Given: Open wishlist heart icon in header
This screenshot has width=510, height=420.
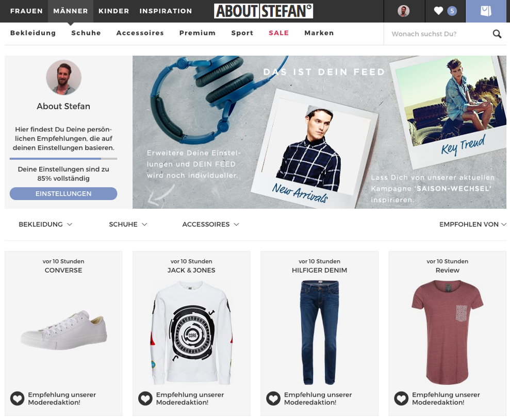Looking at the screenshot, I should click(x=438, y=11).
